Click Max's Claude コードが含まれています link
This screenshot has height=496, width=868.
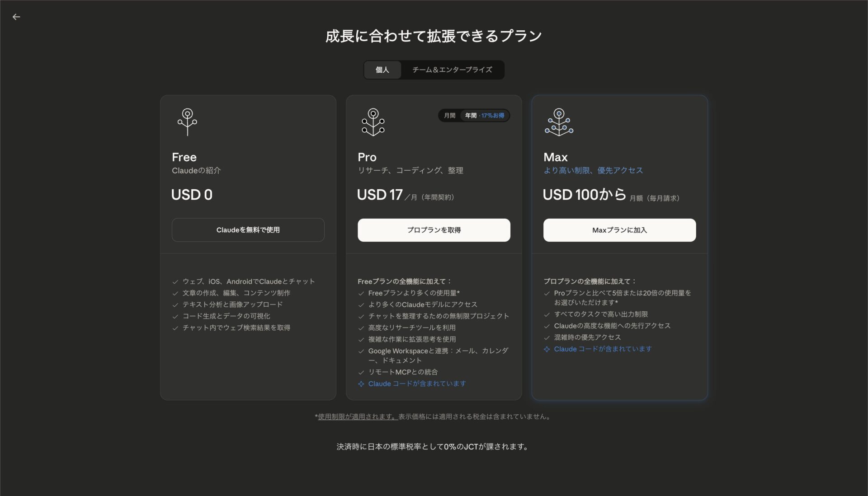(x=603, y=349)
